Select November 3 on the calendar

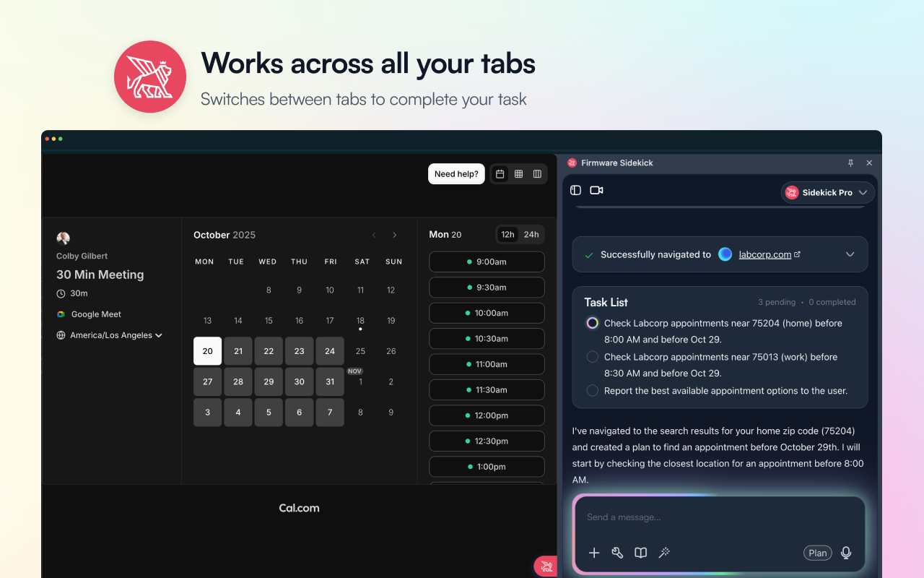tap(208, 413)
